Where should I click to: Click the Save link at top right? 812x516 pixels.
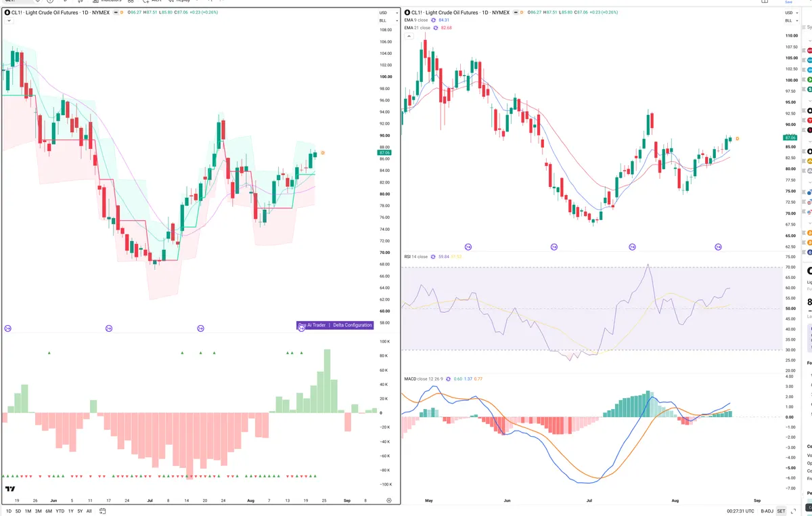point(788,2)
